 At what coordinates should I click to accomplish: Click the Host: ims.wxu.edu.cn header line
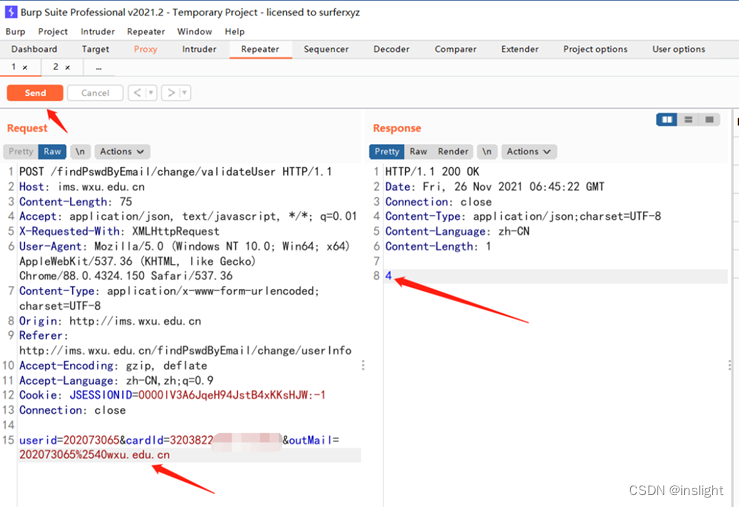pos(82,187)
